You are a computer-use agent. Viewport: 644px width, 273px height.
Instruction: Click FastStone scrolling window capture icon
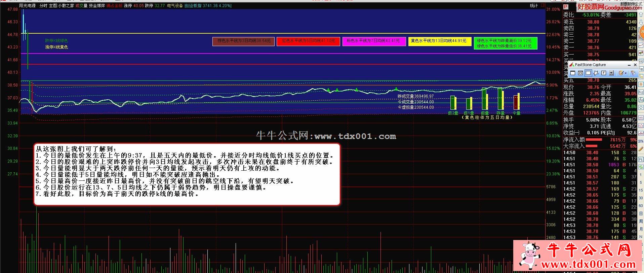pyautogui.click(x=611, y=73)
